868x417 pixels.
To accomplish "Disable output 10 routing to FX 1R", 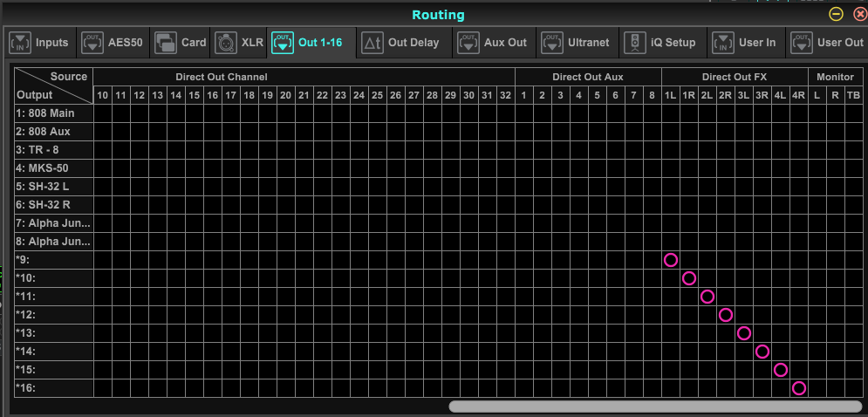I will coord(688,278).
